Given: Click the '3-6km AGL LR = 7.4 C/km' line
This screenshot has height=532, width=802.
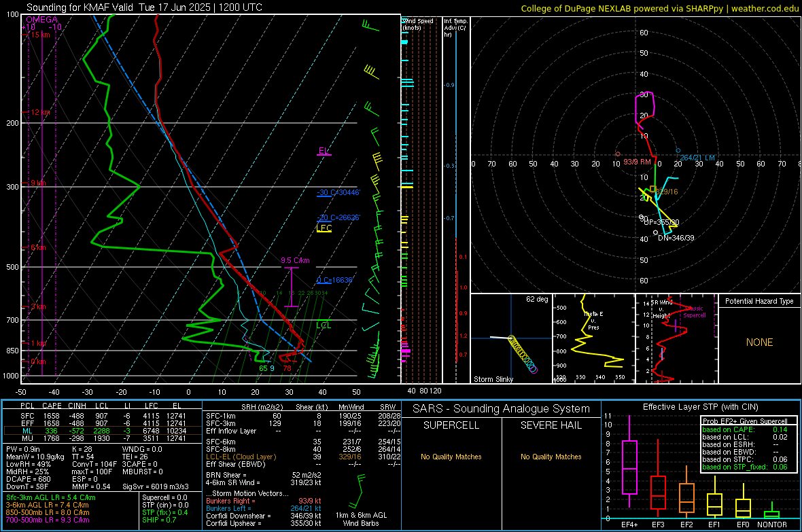Looking at the screenshot, I should 47,505.
